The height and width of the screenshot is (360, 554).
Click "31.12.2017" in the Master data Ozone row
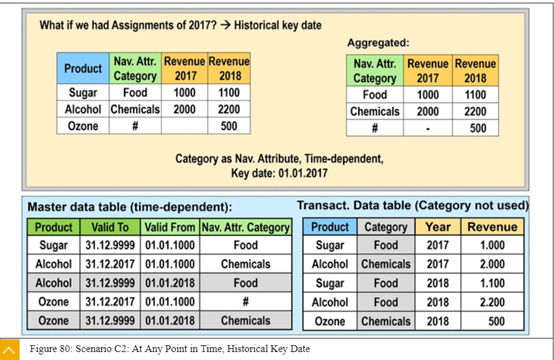(110, 302)
